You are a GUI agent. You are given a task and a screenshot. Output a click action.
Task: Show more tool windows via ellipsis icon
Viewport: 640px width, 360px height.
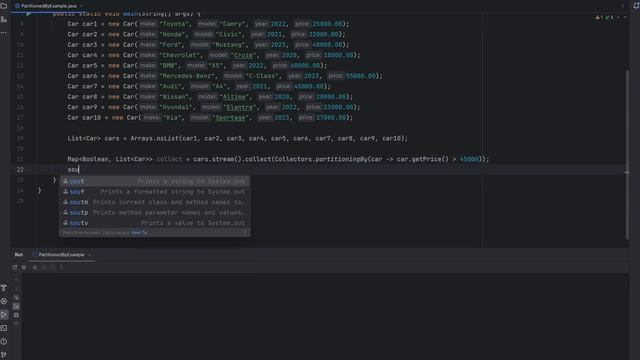(x=4, y=32)
